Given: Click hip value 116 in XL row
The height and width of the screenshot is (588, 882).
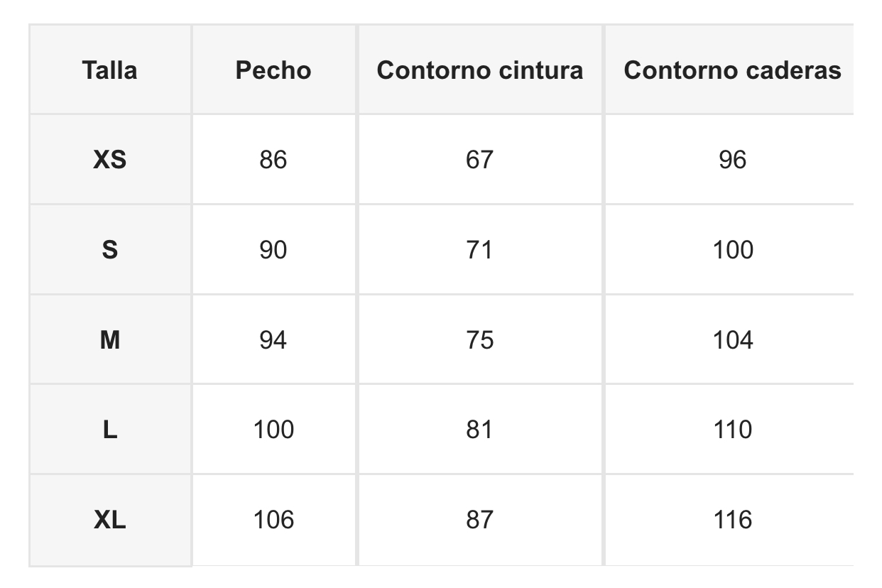Looking at the screenshot, I should click(732, 520).
